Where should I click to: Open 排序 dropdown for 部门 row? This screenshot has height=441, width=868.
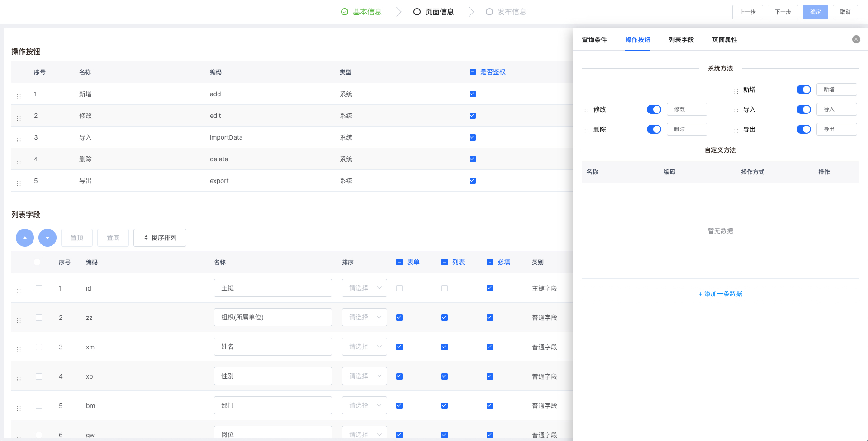tap(365, 405)
